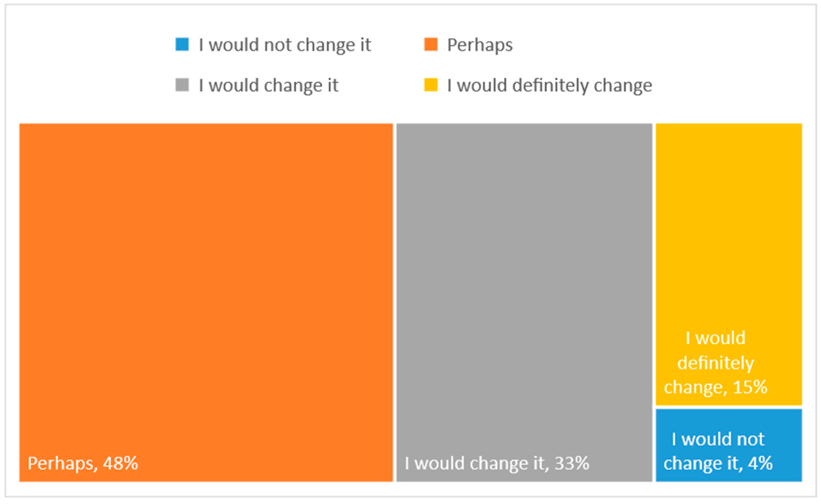Viewport: 821px width, 504px height.
Task: Select the 'I would definitely change' legend text
Action: 549,85
